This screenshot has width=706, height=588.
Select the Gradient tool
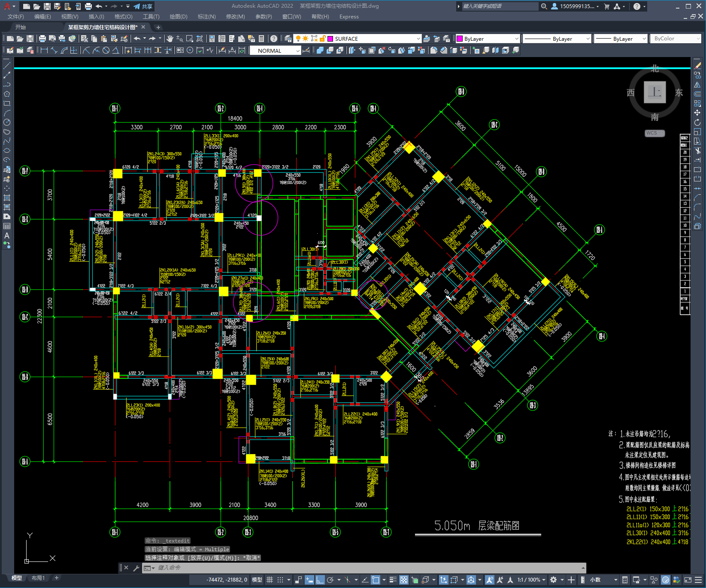(x=7, y=207)
